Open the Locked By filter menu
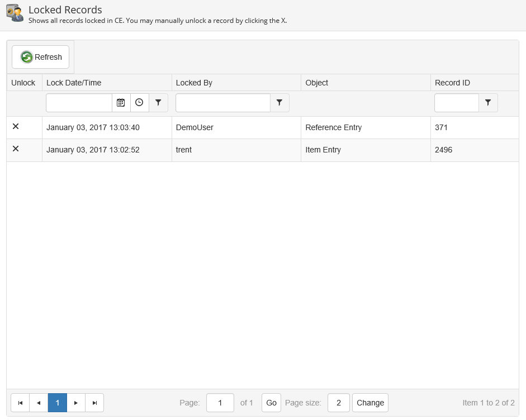 [279, 103]
